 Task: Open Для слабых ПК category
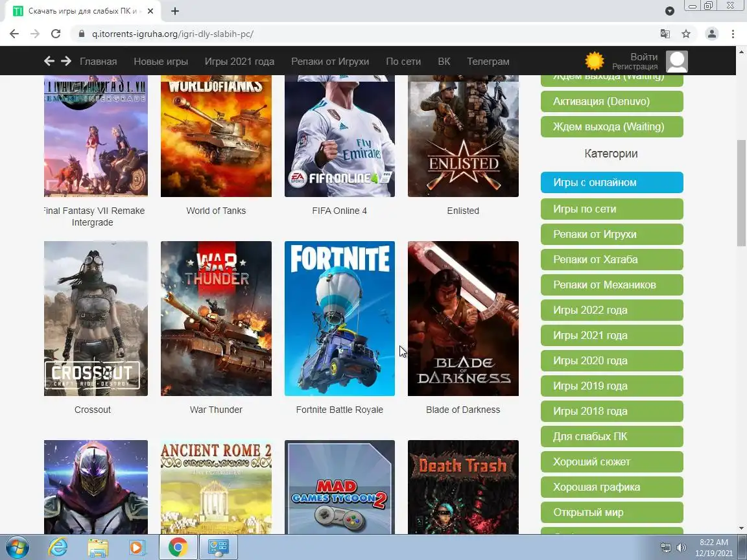[611, 436]
